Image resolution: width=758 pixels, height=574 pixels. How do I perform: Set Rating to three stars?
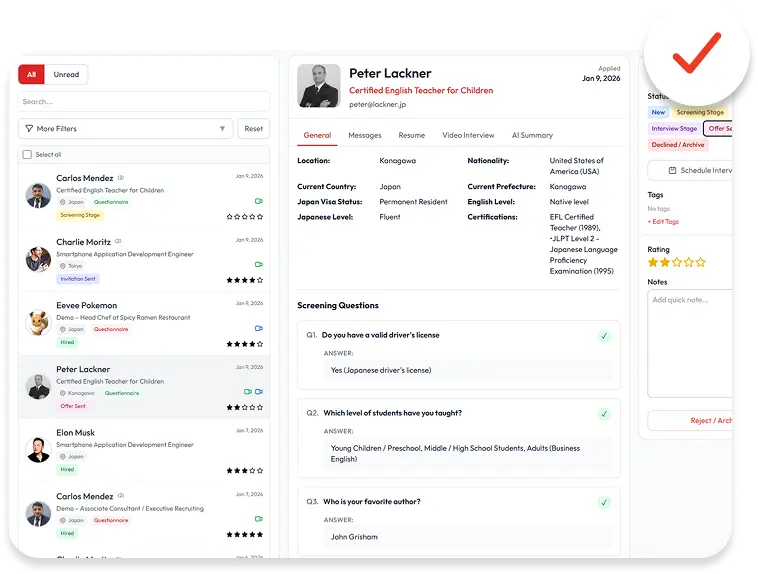[677, 263]
